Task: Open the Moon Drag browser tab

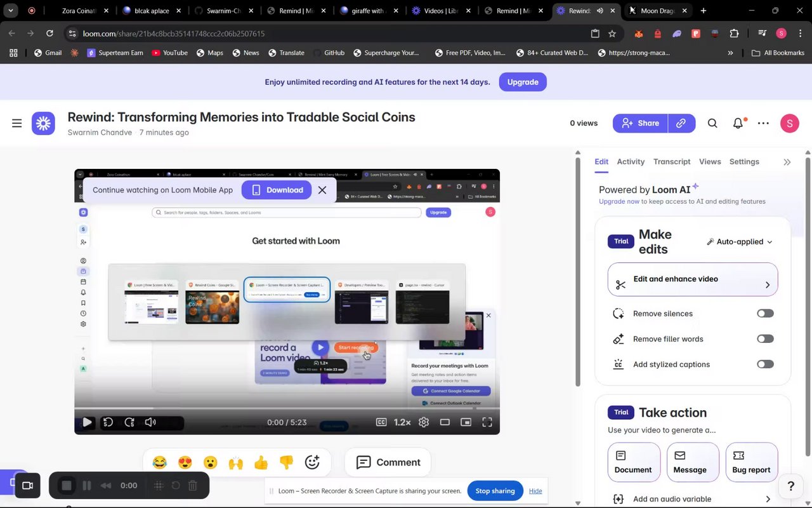Action: (x=658, y=11)
